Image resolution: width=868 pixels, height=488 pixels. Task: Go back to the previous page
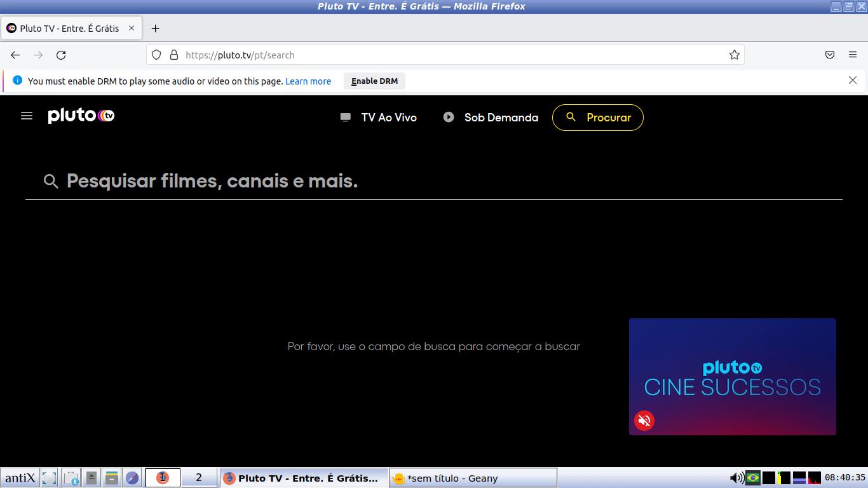pos(15,55)
